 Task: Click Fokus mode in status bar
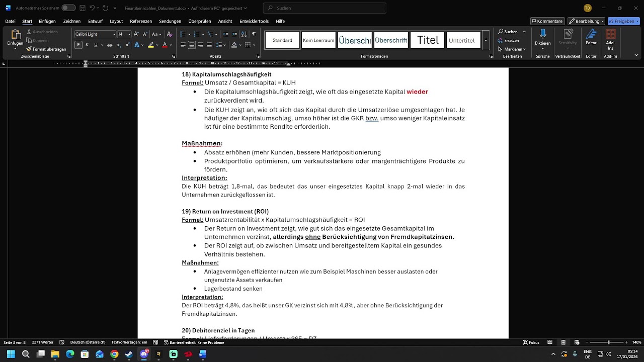[531, 342]
